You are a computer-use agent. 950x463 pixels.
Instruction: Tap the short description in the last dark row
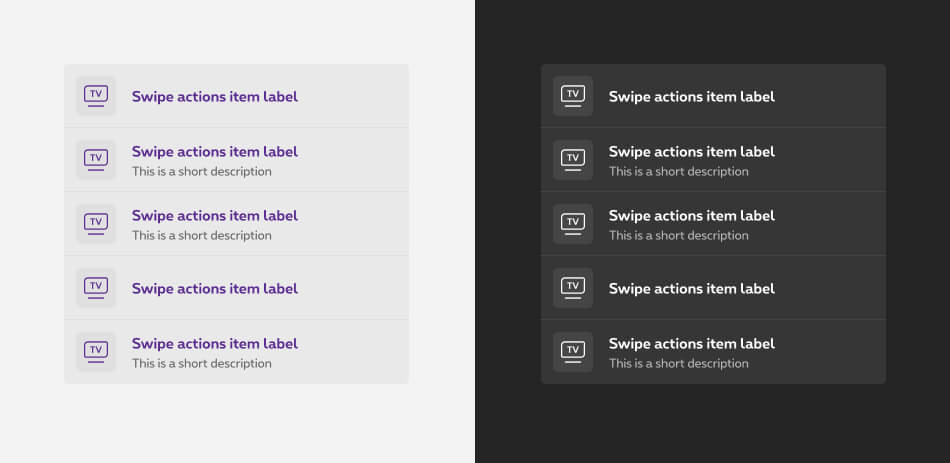pos(679,364)
